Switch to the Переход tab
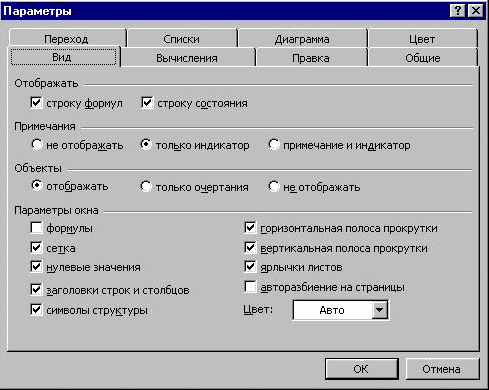The image size is (489, 390). [x=66, y=39]
